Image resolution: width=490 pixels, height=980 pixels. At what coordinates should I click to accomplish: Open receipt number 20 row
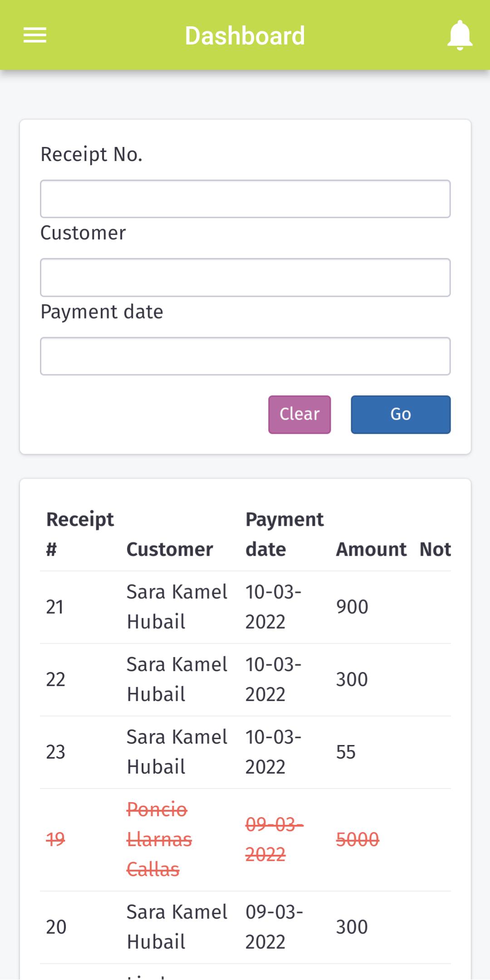[x=245, y=927]
